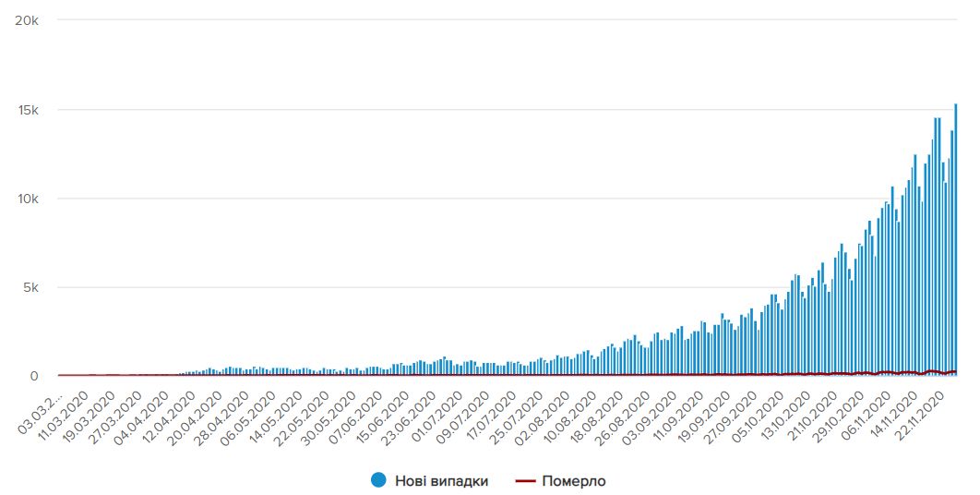The height and width of the screenshot is (495, 980).
Task: Click the red line legend marker
Action: 525,480
